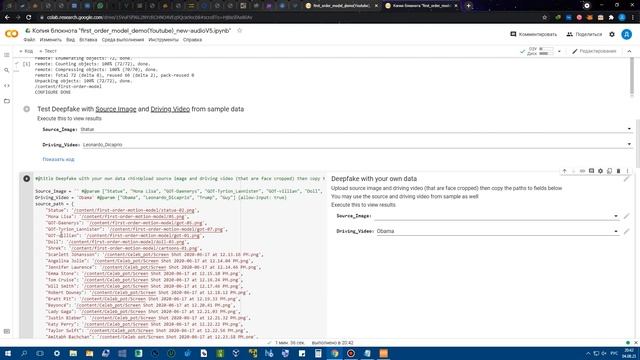This screenshot has height=360, width=640.
Task: Open Task View in taskbar
Action: [x=40, y=353]
